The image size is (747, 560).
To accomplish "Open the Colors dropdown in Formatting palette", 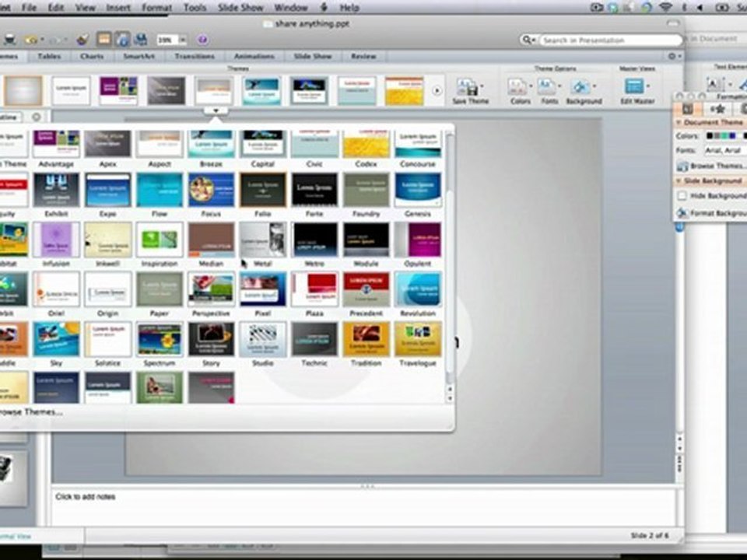I will 725,136.
